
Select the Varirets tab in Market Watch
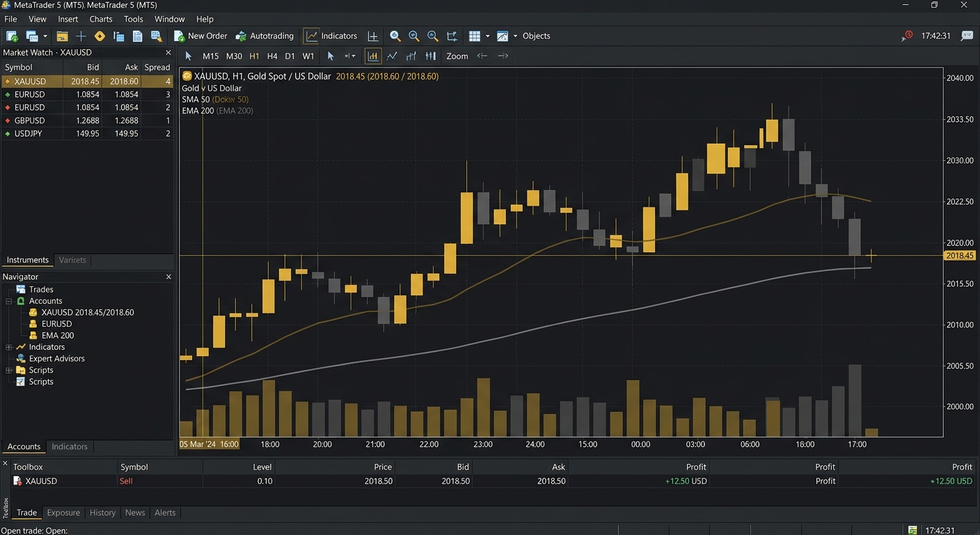click(72, 260)
